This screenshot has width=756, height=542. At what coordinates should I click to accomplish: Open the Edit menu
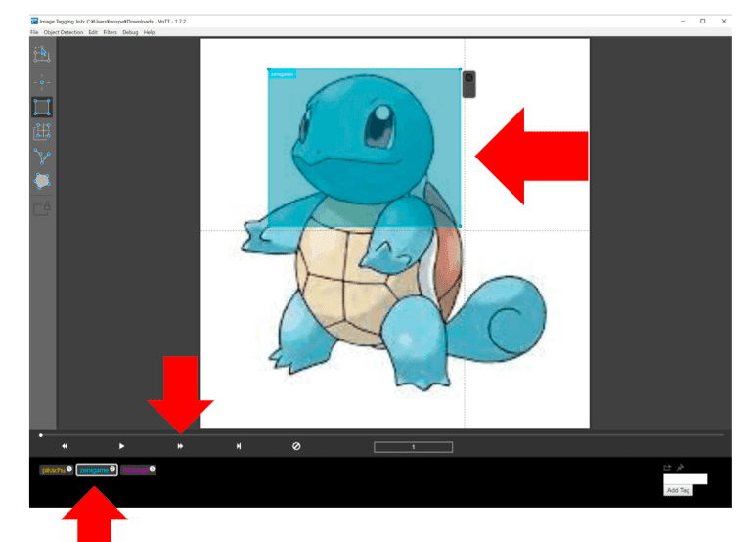click(x=93, y=32)
